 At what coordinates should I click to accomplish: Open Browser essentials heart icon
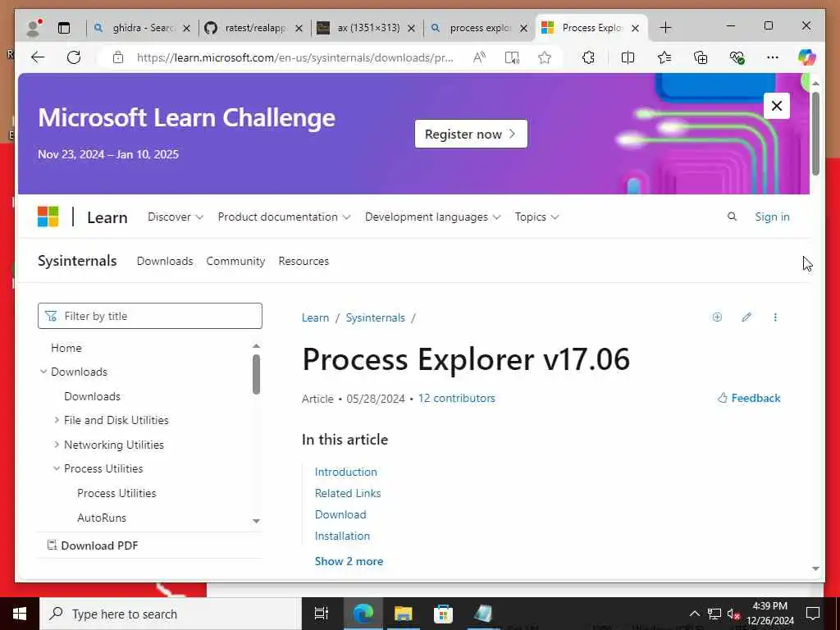click(x=737, y=57)
